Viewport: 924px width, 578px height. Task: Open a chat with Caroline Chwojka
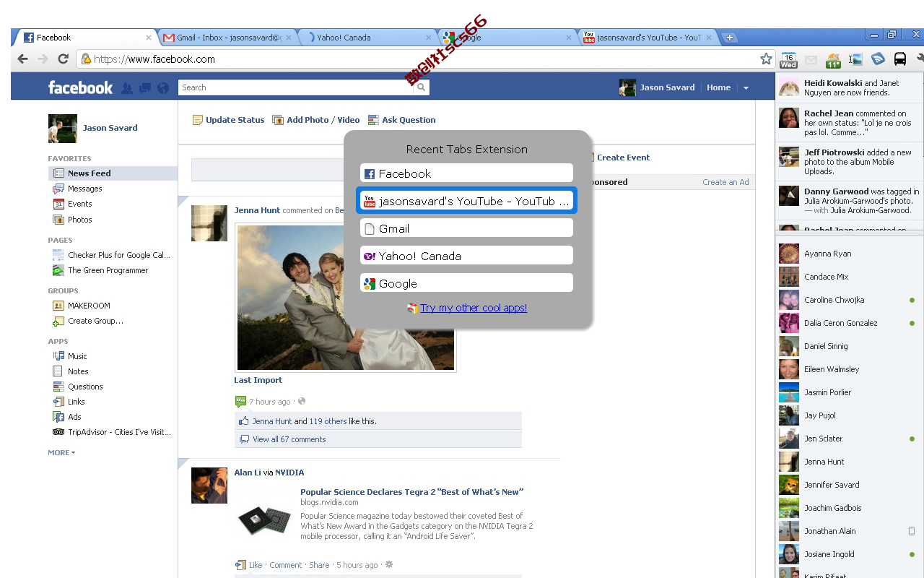(834, 300)
